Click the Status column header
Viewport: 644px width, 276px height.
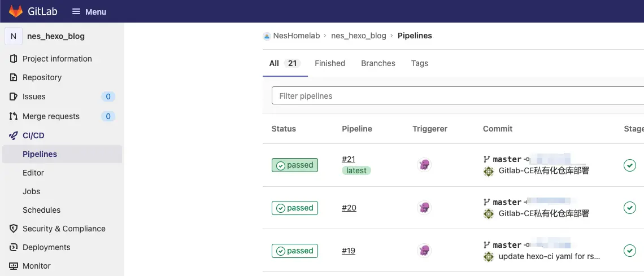[284, 129]
